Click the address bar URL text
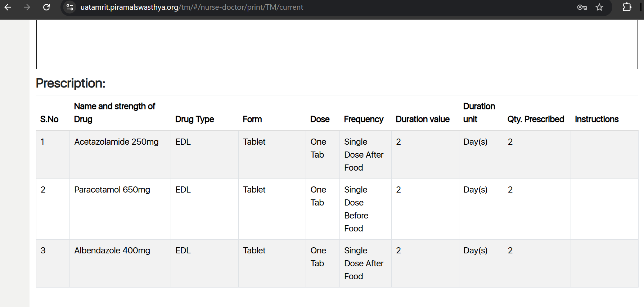The image size is (644, 307). [x=192, y=7]
